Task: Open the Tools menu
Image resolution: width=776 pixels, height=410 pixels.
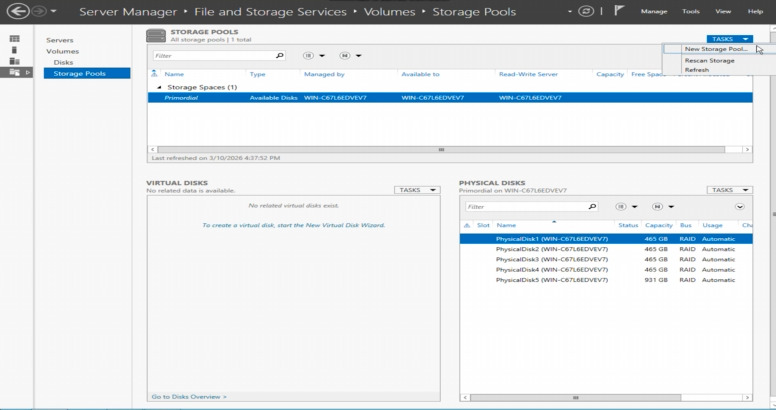Action: tap(690, 11)
